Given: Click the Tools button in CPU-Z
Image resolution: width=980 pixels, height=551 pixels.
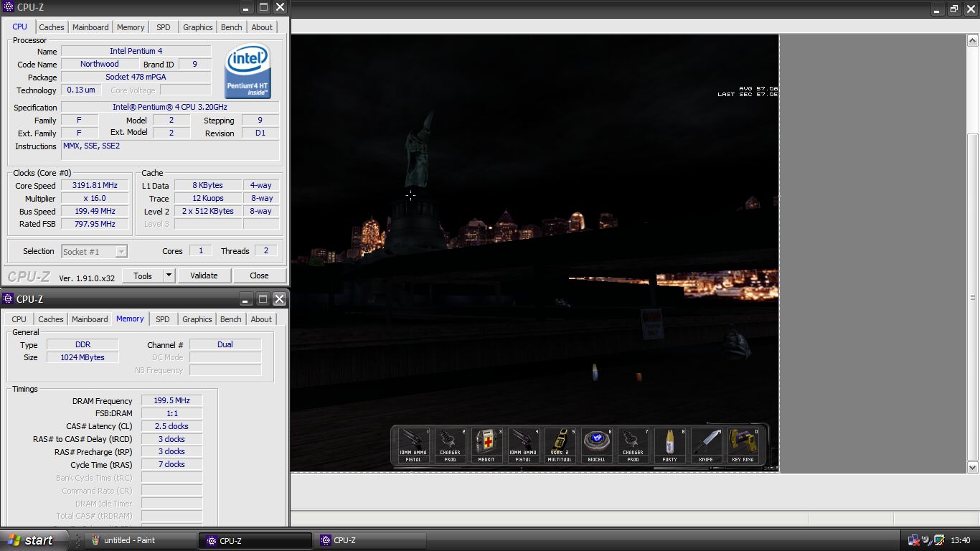Looking at the screenshot, I should 143,275.
